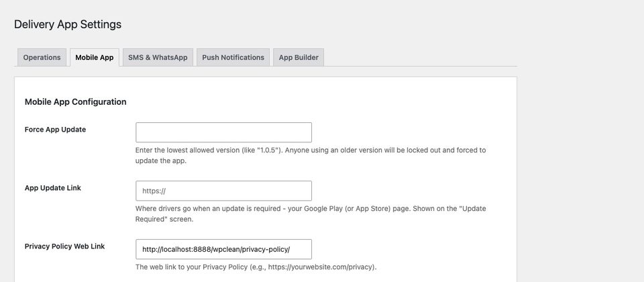The height and width of the screenshot is (282, 644).
Task: Click the Delivery App Settings heading
Action: tap(68, 24)
